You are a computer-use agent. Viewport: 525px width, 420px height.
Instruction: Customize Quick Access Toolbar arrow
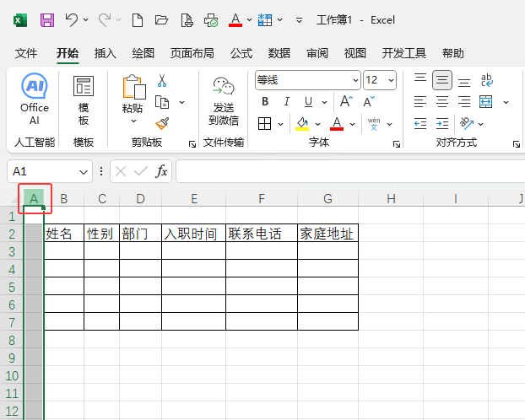tap(299, 21)
